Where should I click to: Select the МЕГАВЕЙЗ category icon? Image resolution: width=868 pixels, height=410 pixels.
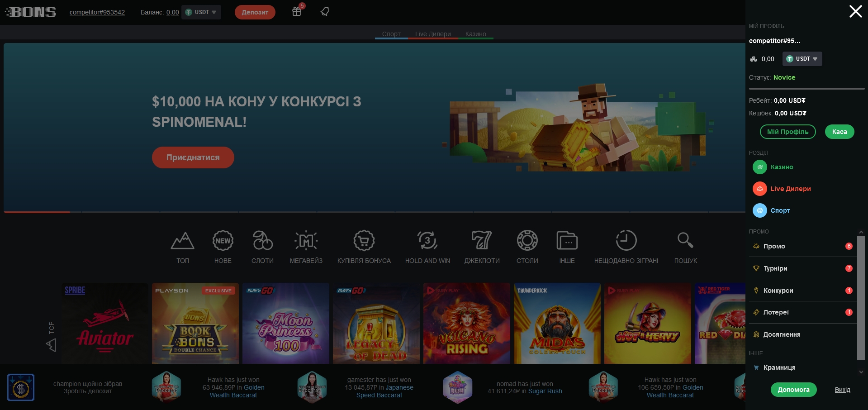click(306, 241)
